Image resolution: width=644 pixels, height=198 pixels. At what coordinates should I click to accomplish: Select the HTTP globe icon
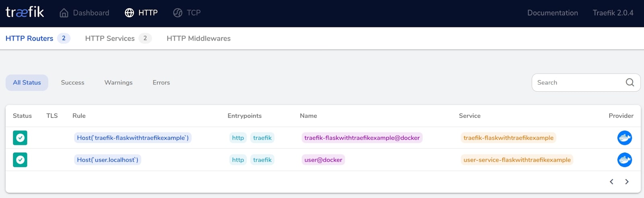tap(129, 13)
